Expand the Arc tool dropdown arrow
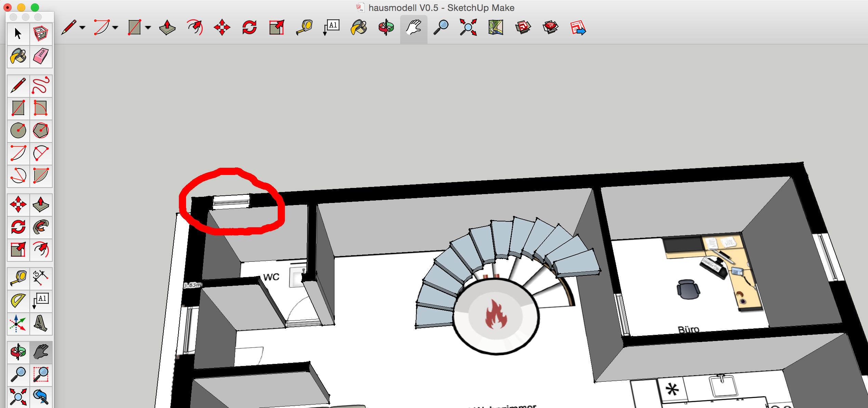868x408 pixels. (115, 28)
